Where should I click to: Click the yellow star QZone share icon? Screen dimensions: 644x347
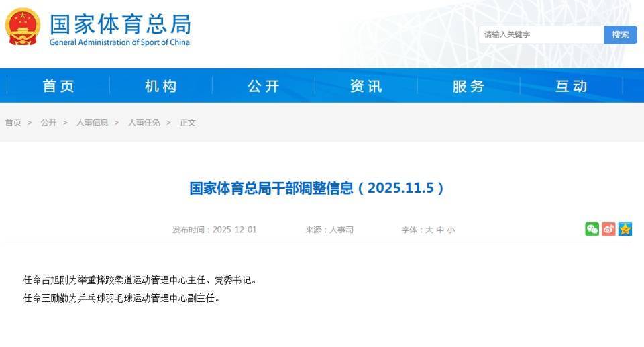pos(625,229)
